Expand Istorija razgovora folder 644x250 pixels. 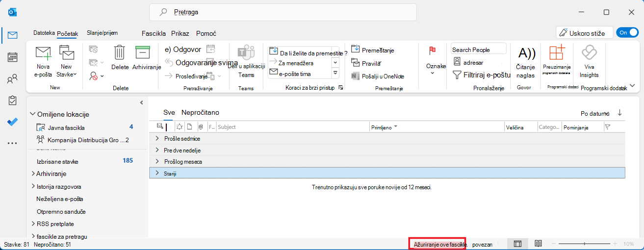pyautogui.click(x=33, y=186)
